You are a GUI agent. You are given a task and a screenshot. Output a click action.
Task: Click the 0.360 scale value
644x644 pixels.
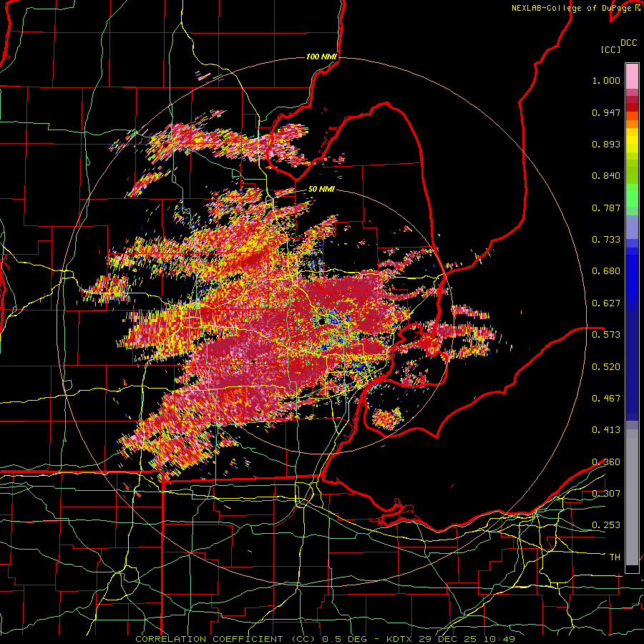(606, 462)
